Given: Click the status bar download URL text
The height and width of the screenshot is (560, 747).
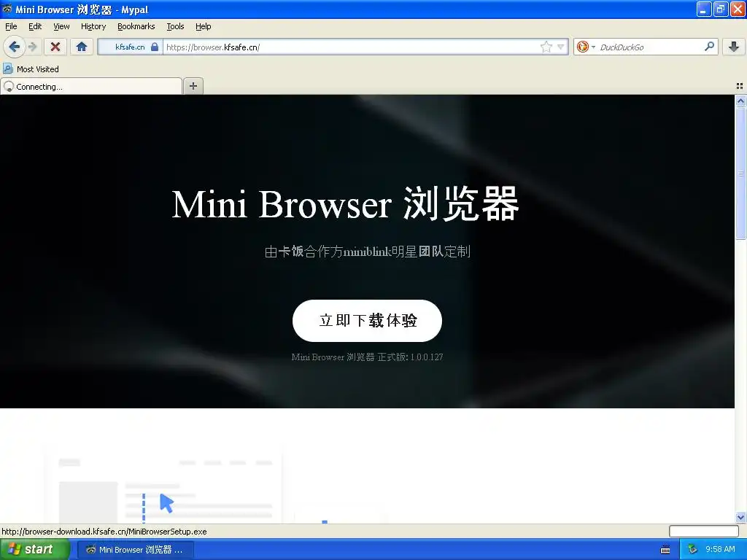Looking at the screenshot, I should (x=104, y=532).
